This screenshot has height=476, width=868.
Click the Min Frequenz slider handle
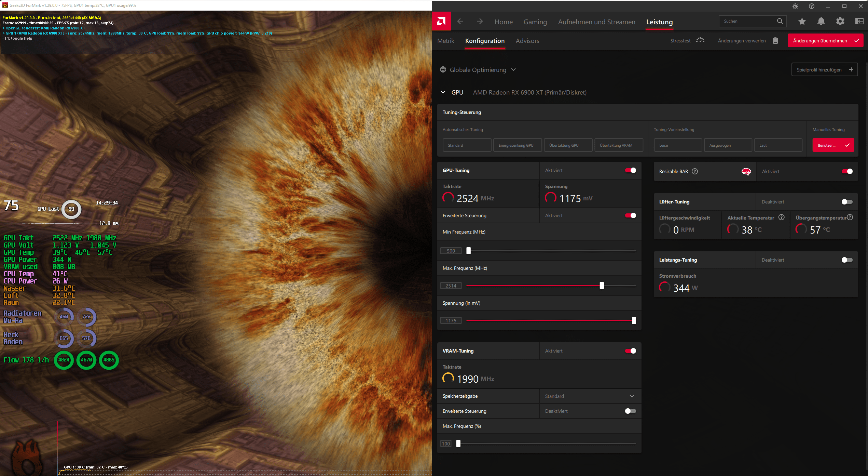coord(468,251)
